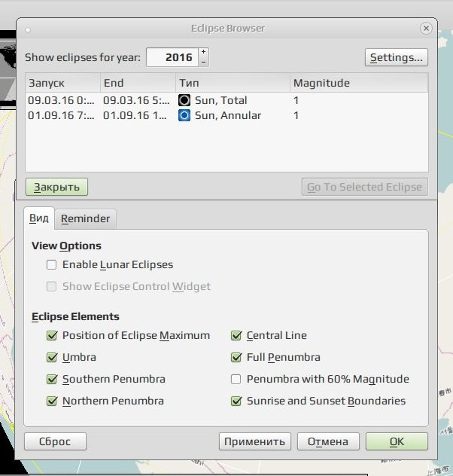Viewport: 453px width, 476px height.
Task: Uncheck Position of Eclipse Maximum
Action: pos(52,335)
